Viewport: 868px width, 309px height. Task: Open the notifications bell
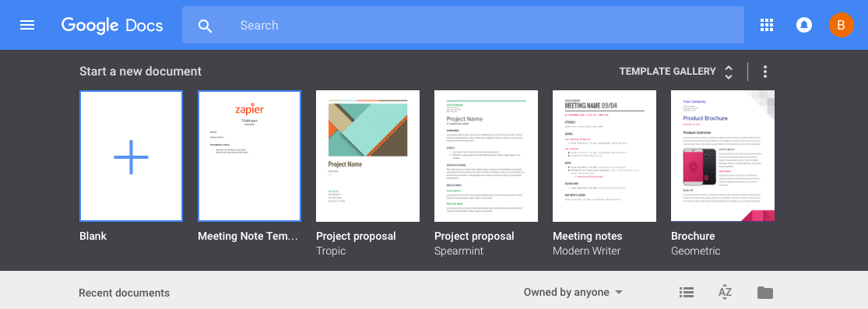[x=804, y=25]
